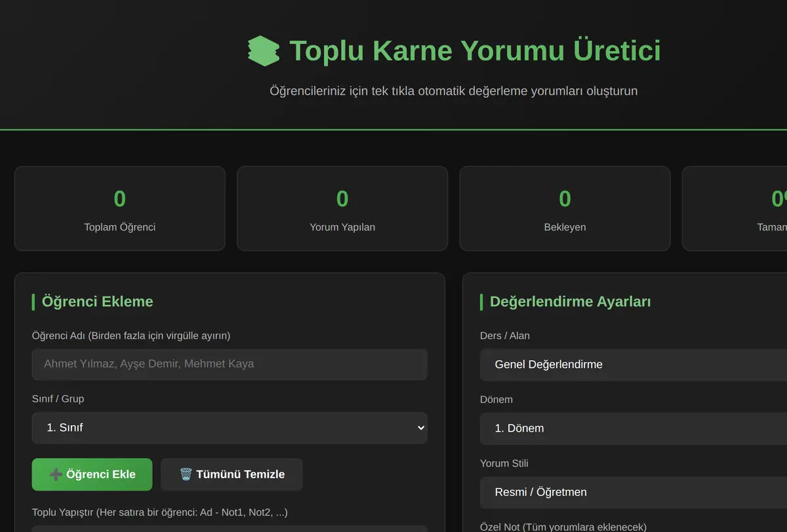Image resolution: width=787 pixels, height=532 pixels.
Task: Click the Özel Not label text
Action: pos(563,527)
